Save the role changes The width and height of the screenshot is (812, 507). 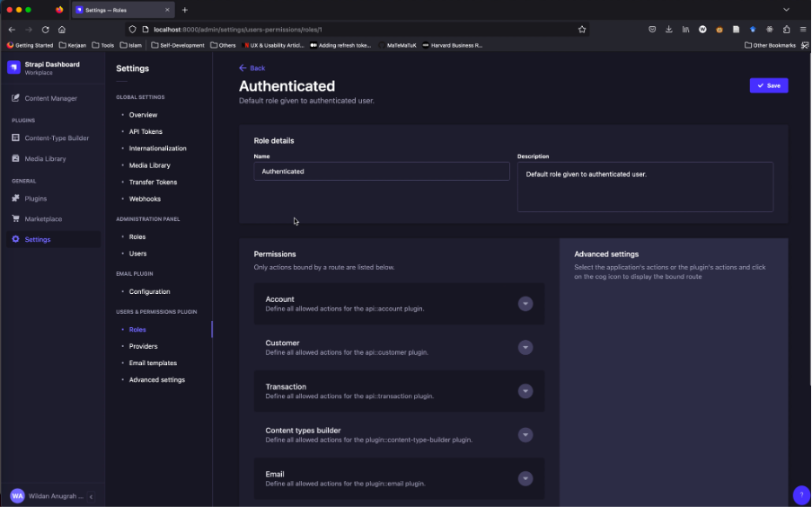tap(768, 85)
